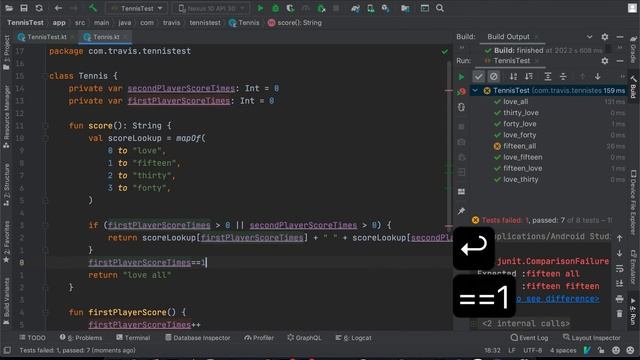Select the love_thirty test result

pyautogui.click(x=520, y=179)
